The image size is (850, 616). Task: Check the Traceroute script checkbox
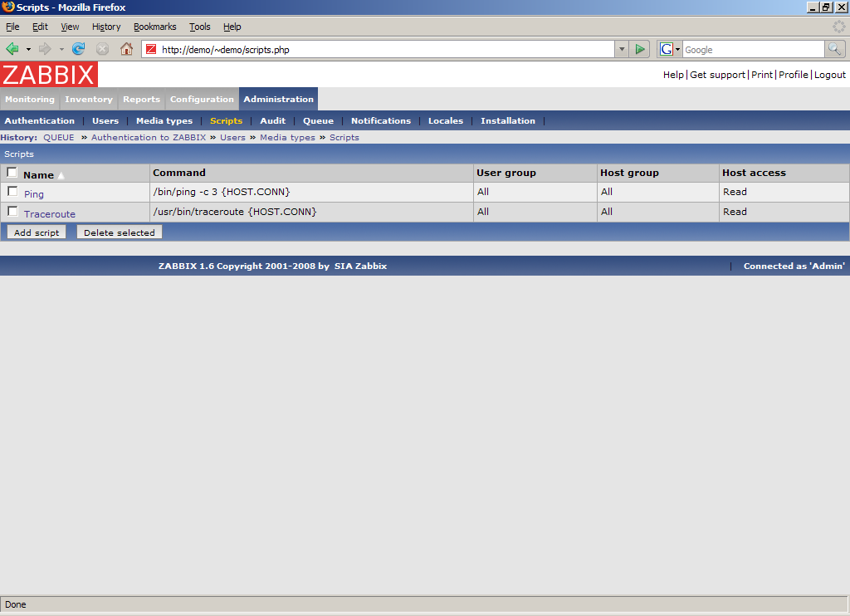tap(12, 212)
